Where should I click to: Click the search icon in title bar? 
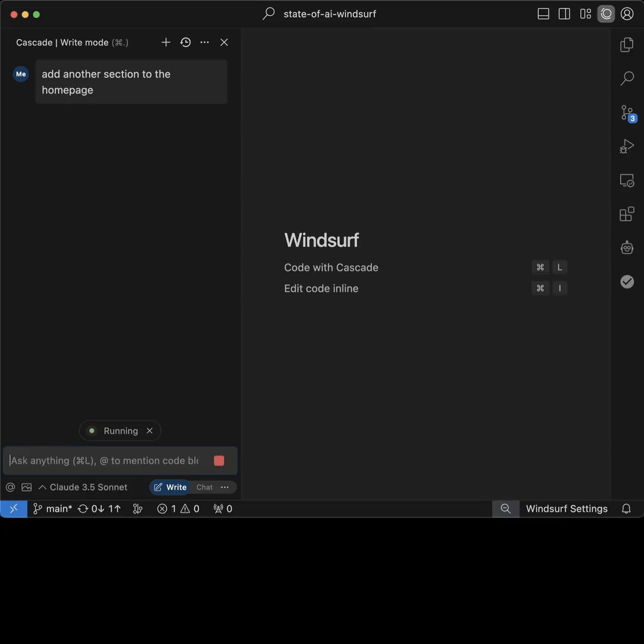[x=268, y=14]
